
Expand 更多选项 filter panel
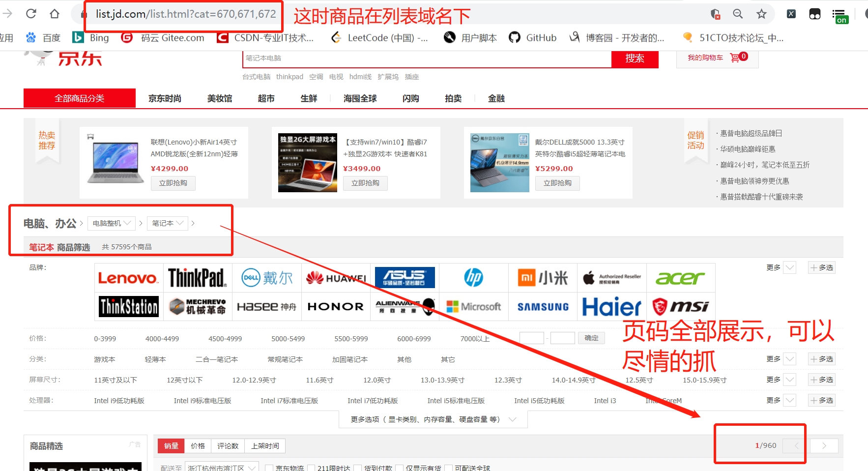click(x=433, y=419)
